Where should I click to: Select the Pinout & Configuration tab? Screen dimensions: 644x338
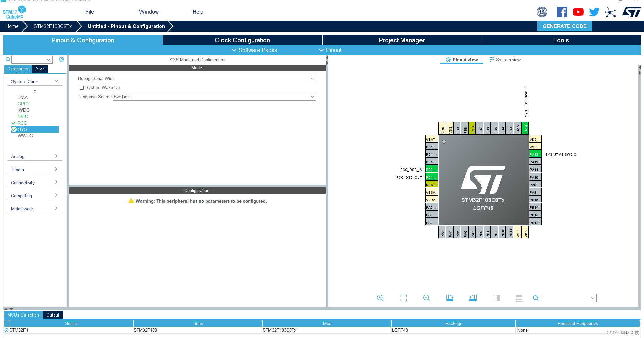(x=83, y=40)
